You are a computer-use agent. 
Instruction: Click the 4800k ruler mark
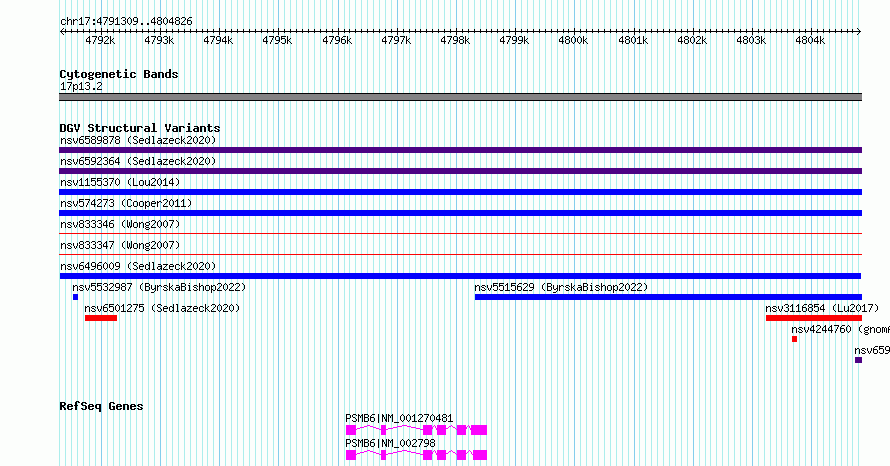[x=573, y=40]
